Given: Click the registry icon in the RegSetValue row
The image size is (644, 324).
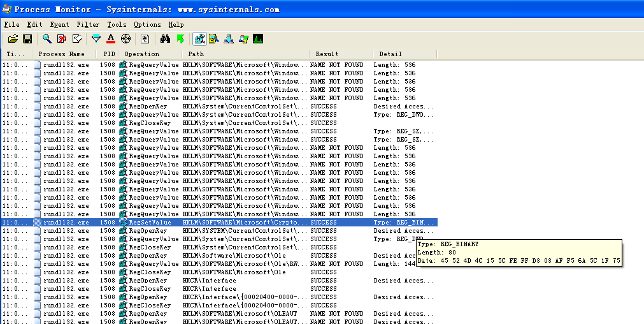Looking at the screenshot, I should point(123,222).
